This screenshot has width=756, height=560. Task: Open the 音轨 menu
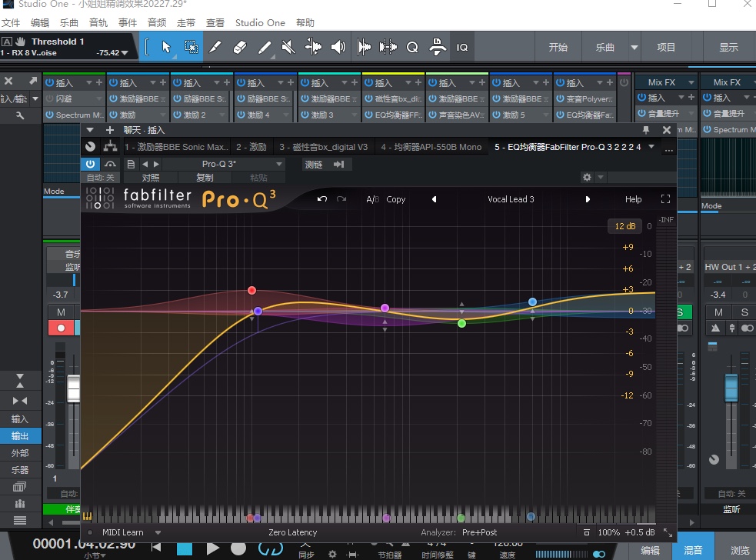click(98, 22)
